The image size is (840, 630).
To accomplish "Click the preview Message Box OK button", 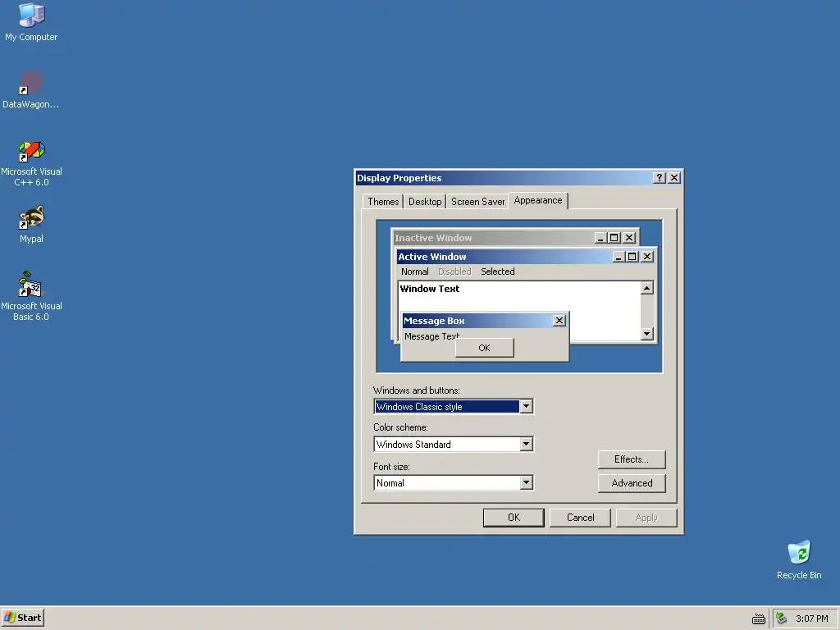I will [x=484, y=348].
